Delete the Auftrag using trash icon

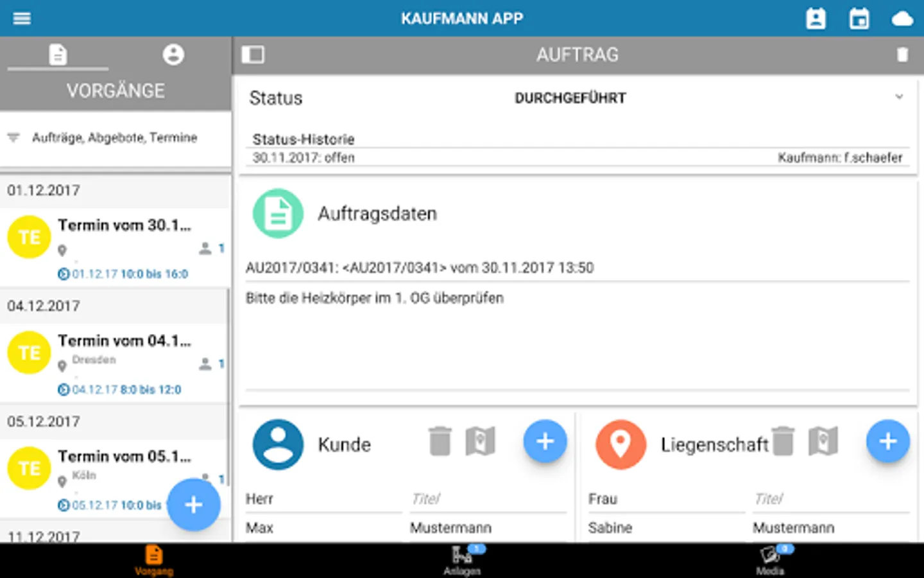coord(902,55)
